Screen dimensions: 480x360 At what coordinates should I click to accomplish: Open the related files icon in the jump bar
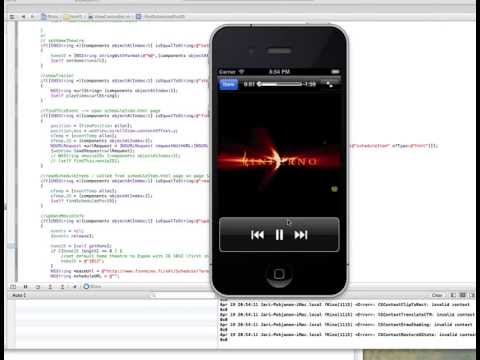coord(12,16)
